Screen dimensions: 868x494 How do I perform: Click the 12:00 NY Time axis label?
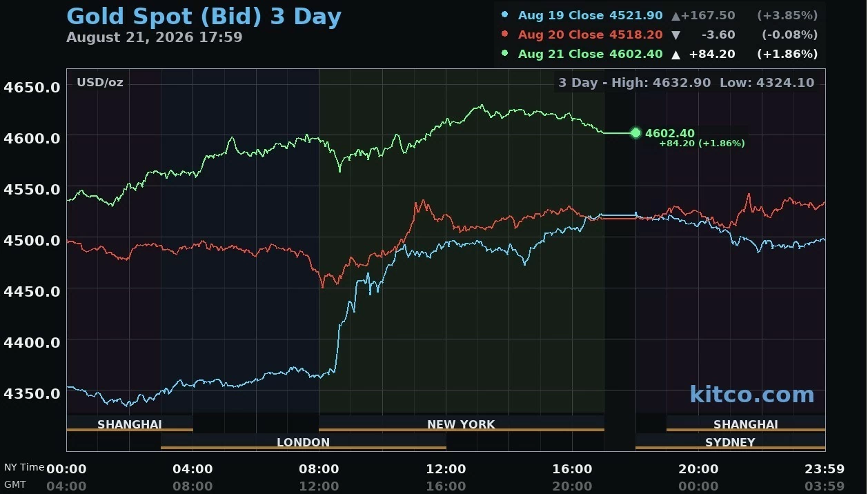(x=446, y=469)
